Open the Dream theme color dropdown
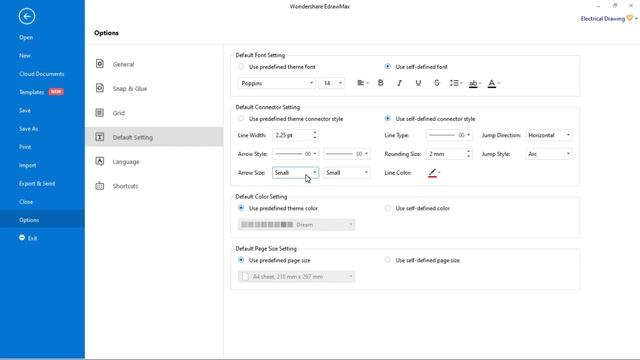This screenshot has width=640, height=360. (296, 224)
